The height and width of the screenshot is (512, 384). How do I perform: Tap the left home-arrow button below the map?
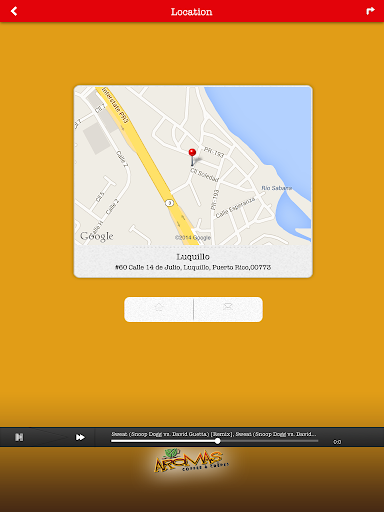tap(159, 309)
